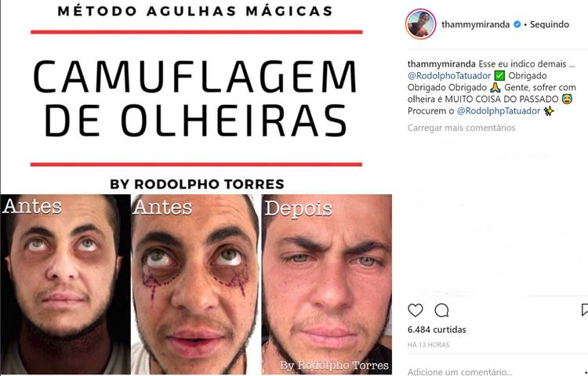Screen dimensions: 588x376
Task: Click the comment speech bubble icon
Action: click(x=441, y=310)
